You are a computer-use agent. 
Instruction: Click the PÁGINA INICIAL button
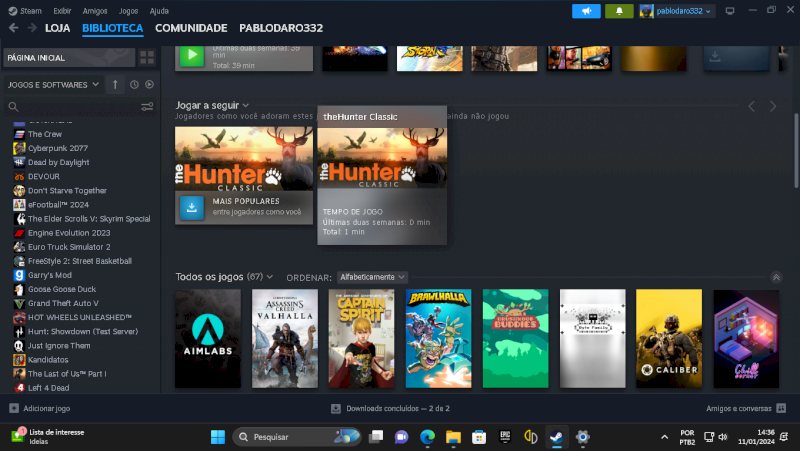tap(69, 58)
